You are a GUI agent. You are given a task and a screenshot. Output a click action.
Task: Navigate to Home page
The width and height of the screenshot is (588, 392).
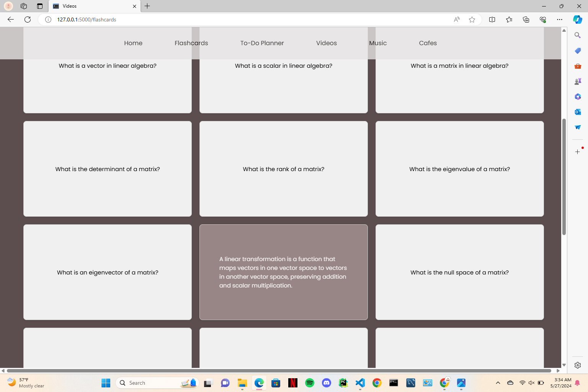(133, 43)
